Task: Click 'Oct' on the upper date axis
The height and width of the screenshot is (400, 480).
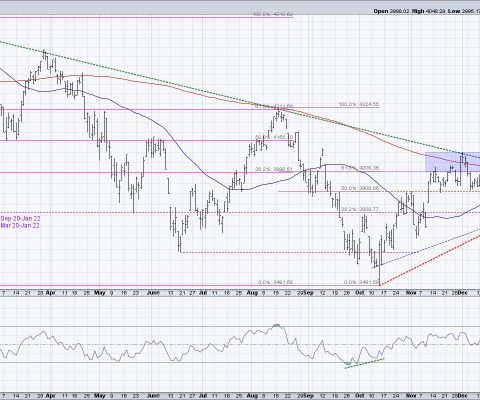Action: click(359, 293)
